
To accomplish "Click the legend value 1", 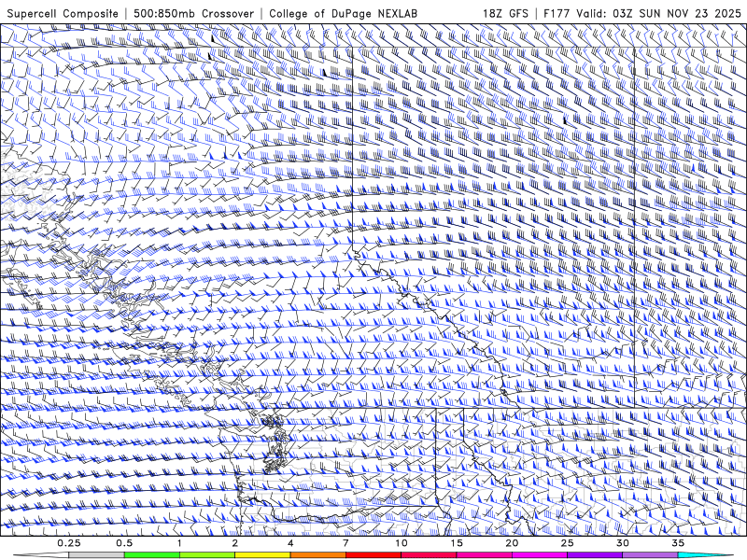I will (x=179, y=543).
